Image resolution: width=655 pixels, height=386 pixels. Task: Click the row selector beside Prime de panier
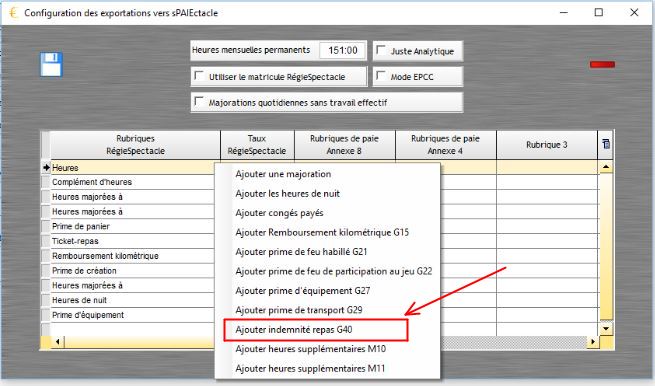point(46,226)
